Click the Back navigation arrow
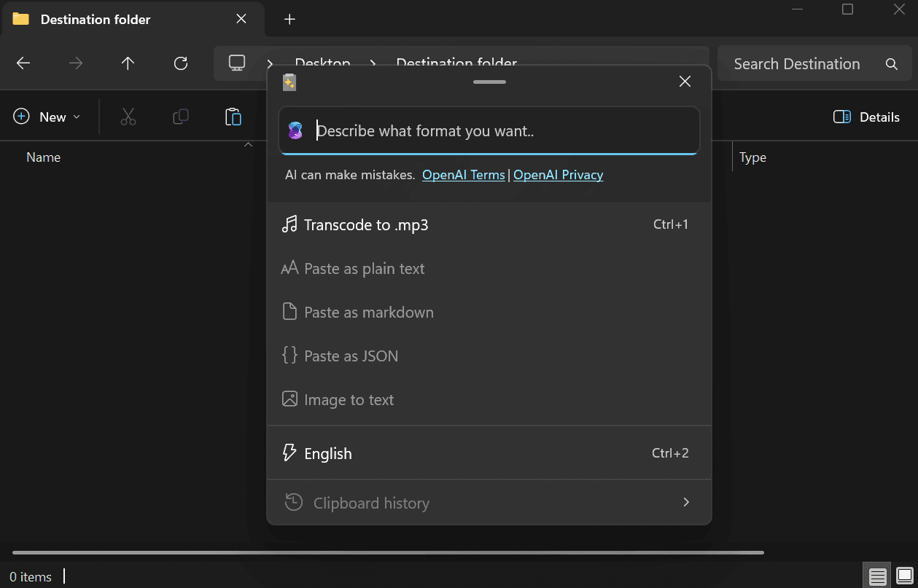The width and height of the screenshot is (918, 588). 23,63
